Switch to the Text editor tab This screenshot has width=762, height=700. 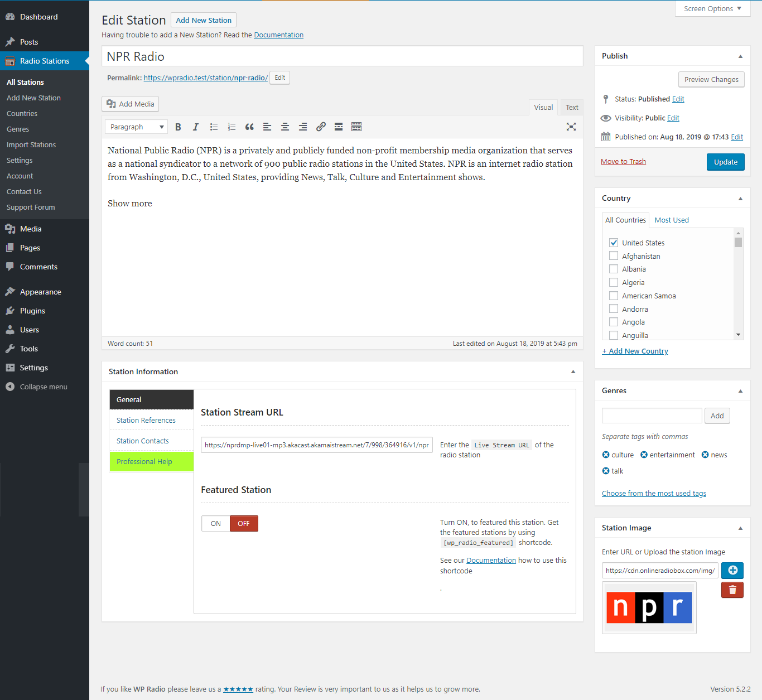572,108
